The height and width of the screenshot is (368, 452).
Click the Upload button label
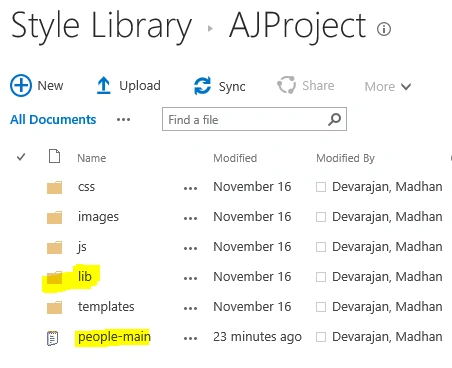click(x=140, y=86)
